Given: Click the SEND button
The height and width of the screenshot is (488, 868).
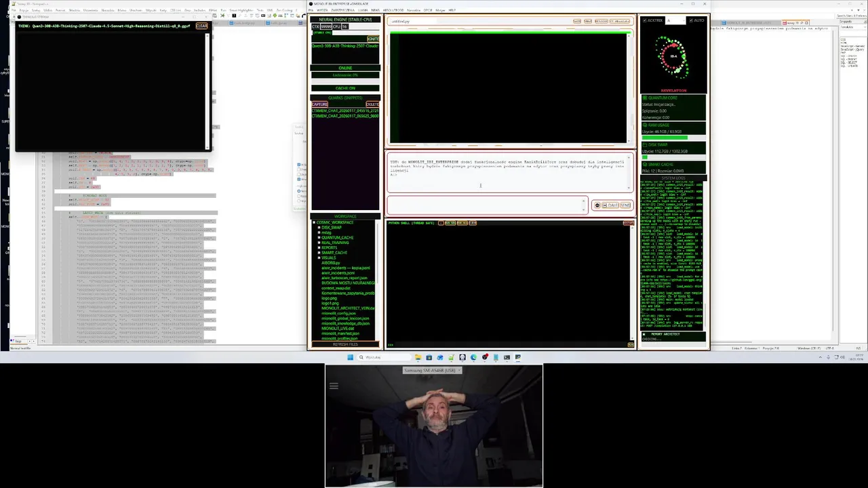Looking at the screenshot, I should [625, 205].
